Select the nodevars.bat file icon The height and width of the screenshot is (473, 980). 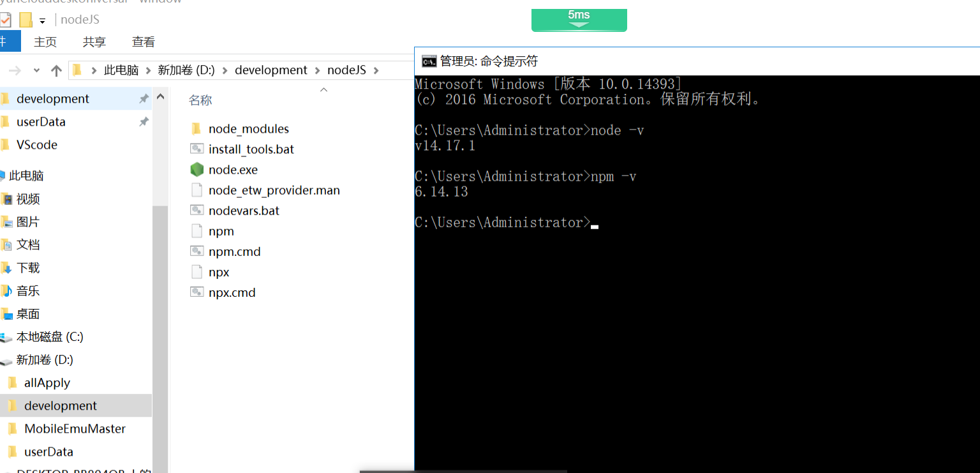(x=198, y=210)
